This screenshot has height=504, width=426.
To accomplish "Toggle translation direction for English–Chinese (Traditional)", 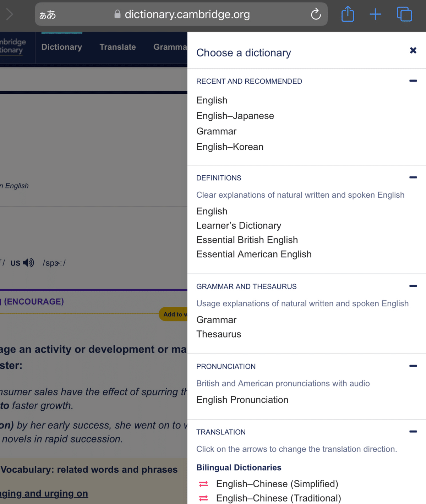I will click(203, 498).
